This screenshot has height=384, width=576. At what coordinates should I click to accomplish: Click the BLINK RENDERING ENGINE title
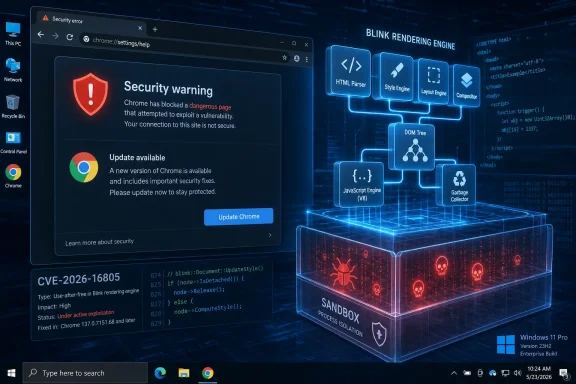(x=410, y=39)
